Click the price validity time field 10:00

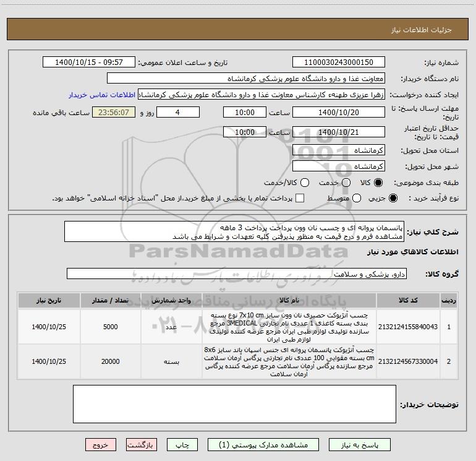pos(245,132)
